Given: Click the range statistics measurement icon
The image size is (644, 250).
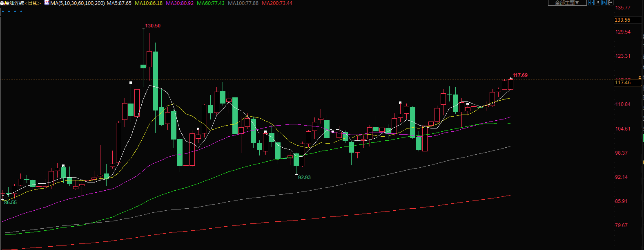Looking at the screenshot, I should (x=597, y=2).
